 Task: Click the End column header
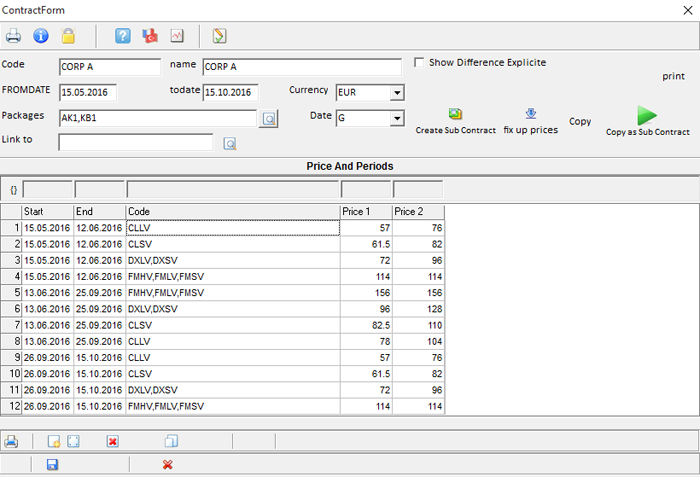[100, 212]
